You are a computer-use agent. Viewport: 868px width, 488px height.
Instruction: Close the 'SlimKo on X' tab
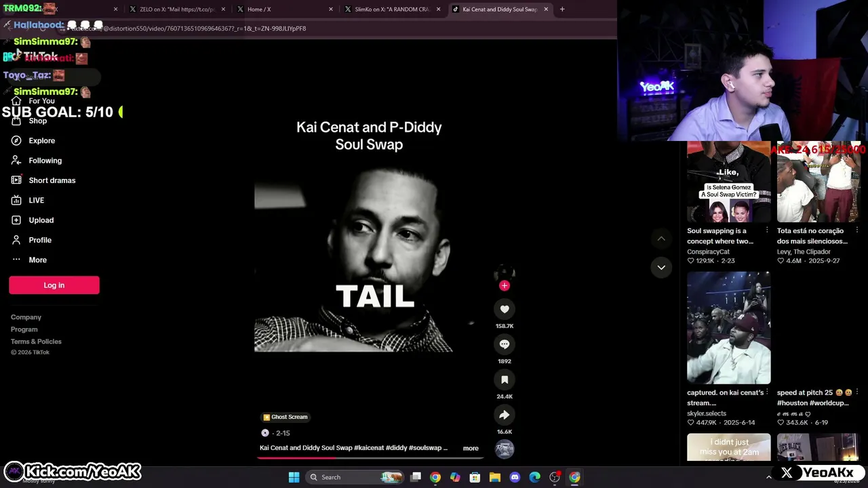pyautogui.click(x=439, y=9)
